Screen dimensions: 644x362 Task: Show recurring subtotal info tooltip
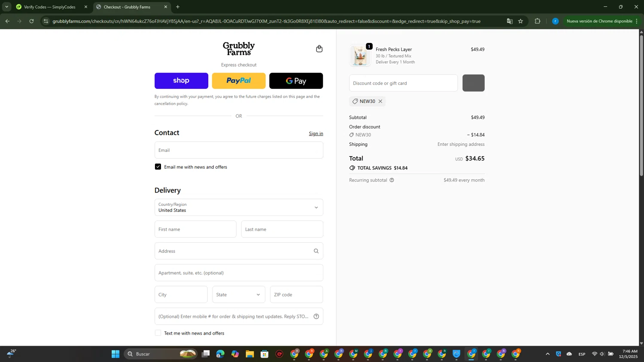[392, 180]
